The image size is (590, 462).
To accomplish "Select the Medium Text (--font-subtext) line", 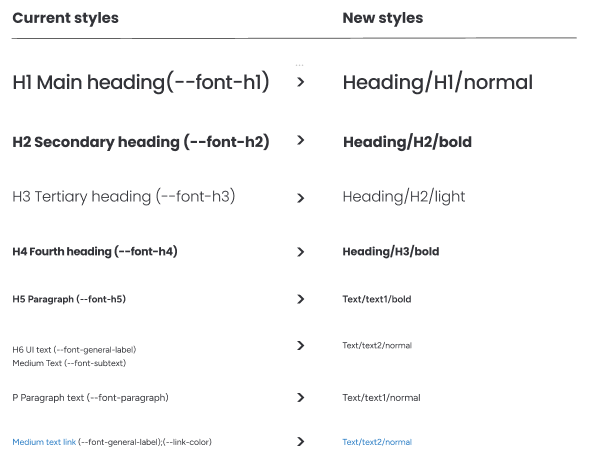I will (69, 363).
